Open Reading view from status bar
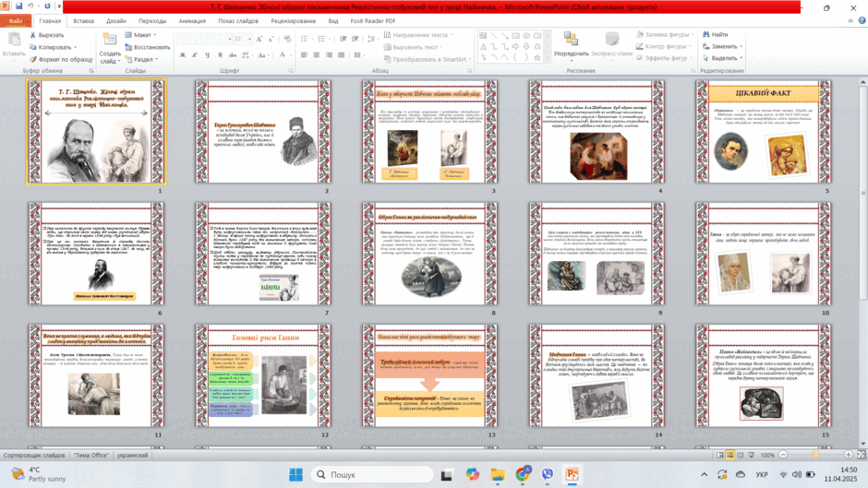Screen dimensions: 868x488 [x=741, y=455]
